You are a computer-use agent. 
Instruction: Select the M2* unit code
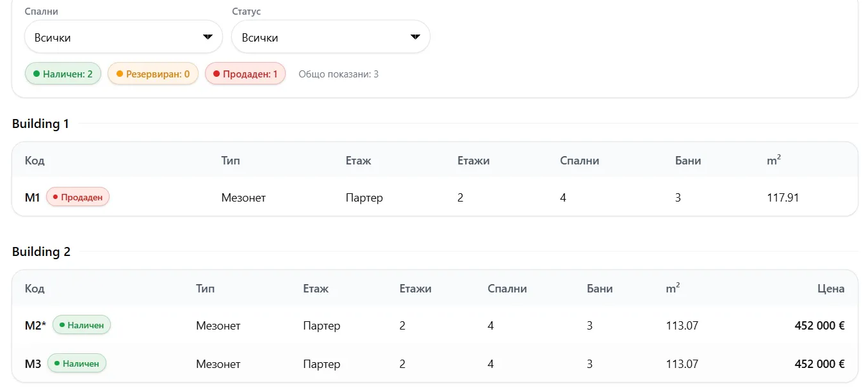tap(35, 326)
